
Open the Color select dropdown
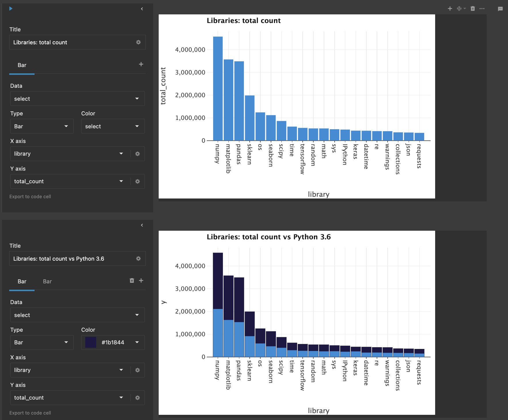tap(113, 126)
